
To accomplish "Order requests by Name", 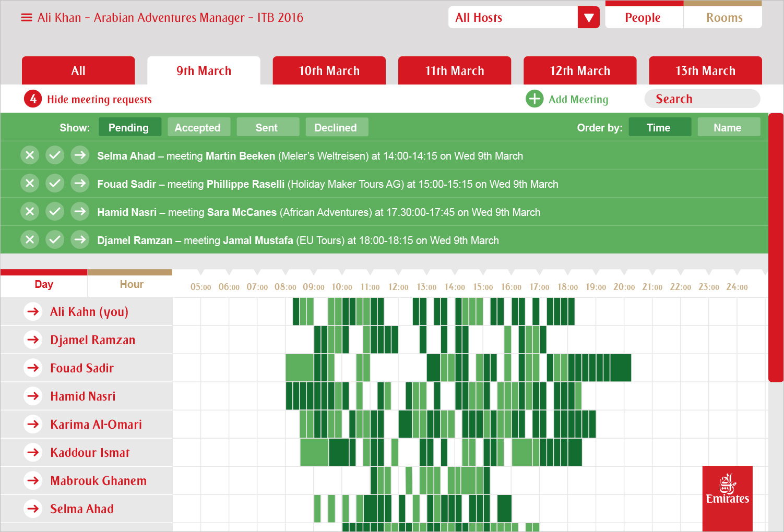I will point(728,127).
